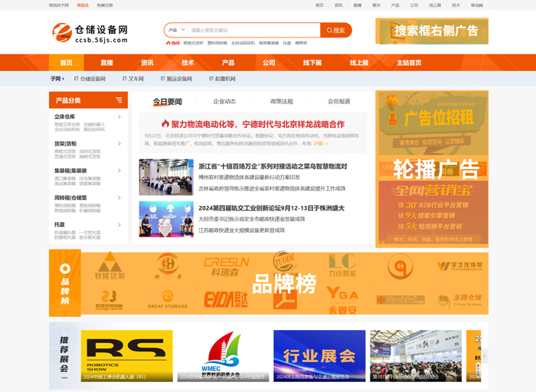Click the 叉车网 sub-site link
The width and height of the screenshot is (536, 392).
pos(136,79)
